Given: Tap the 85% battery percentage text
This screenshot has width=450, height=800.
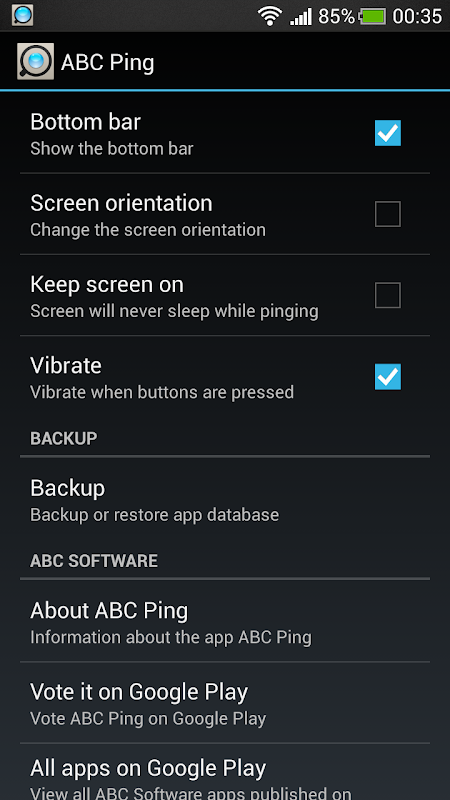Looking at the screenshot, I should (x=336, y=16).
